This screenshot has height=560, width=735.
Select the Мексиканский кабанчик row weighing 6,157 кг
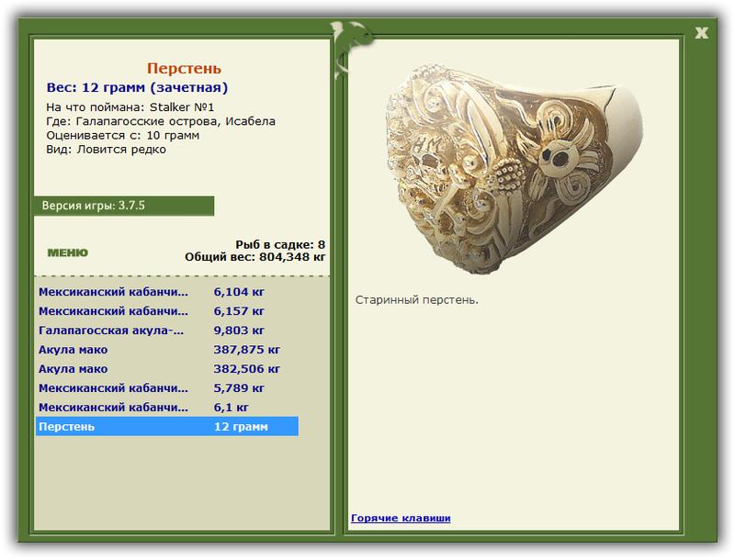tap(167, 311)
